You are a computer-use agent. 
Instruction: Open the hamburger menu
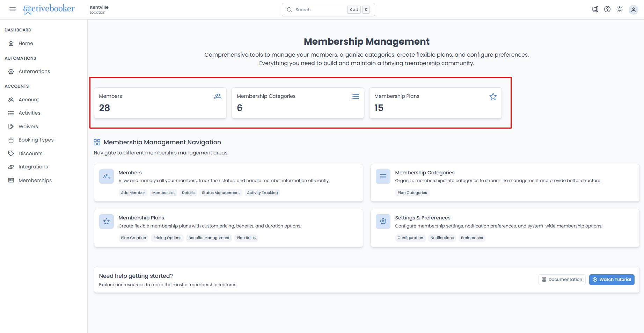[13, 9]
